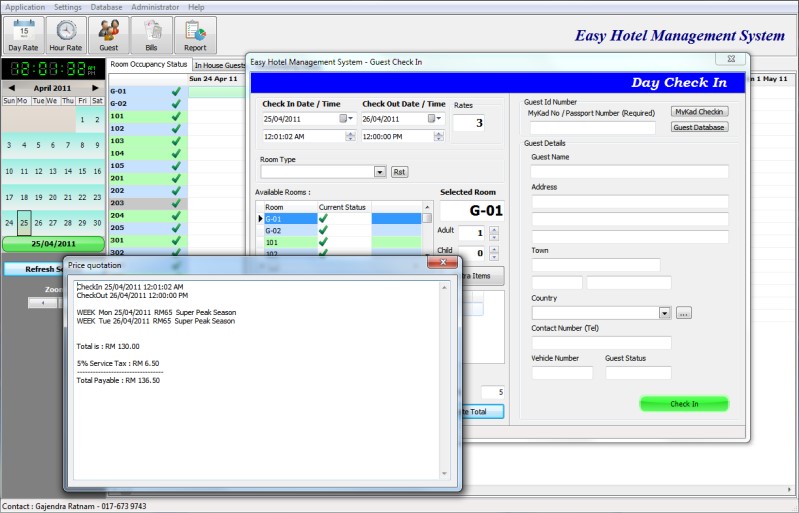Switch to Room Occupancy Status tab
The image size is (799, 513).
149,64
